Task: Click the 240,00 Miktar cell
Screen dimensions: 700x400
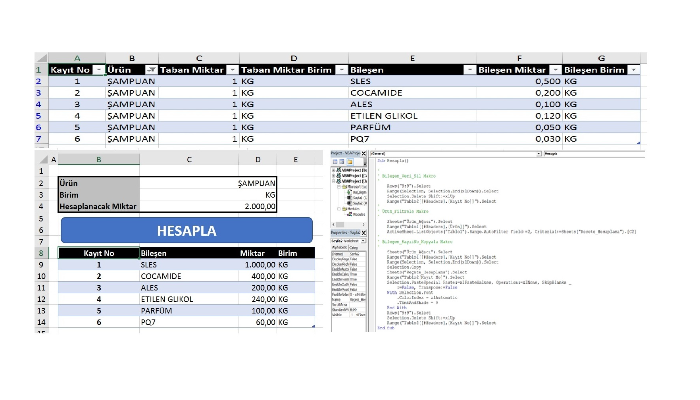Action: [258, 299]
